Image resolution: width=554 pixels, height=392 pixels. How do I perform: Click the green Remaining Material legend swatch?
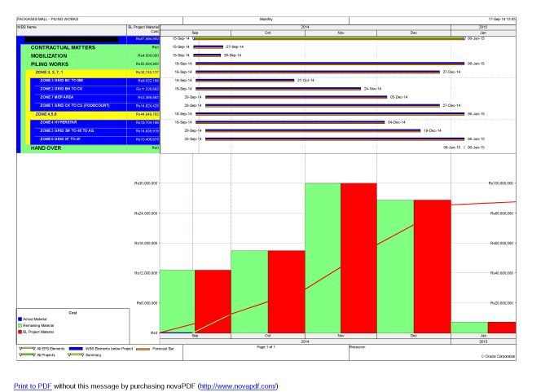20,325
